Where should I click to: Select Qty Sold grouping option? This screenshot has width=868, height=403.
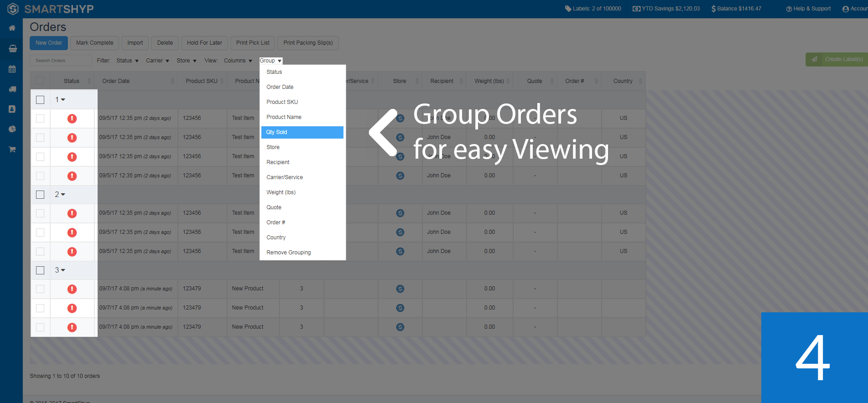point(302,132)
